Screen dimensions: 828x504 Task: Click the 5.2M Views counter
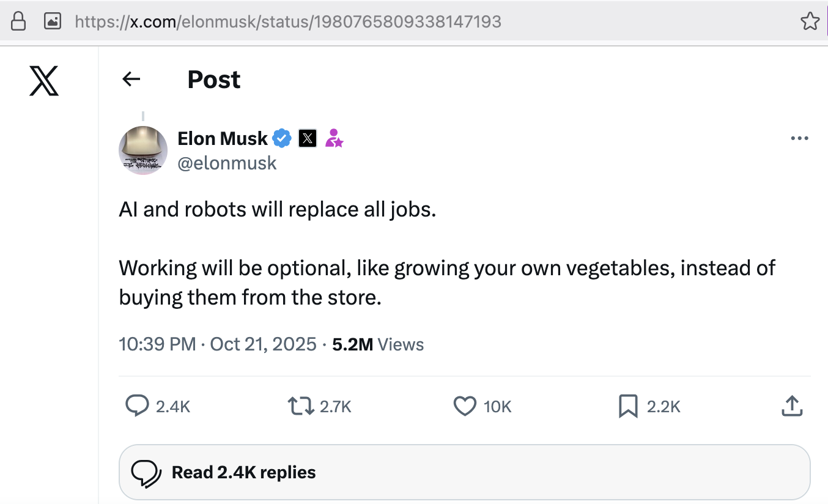376,344
